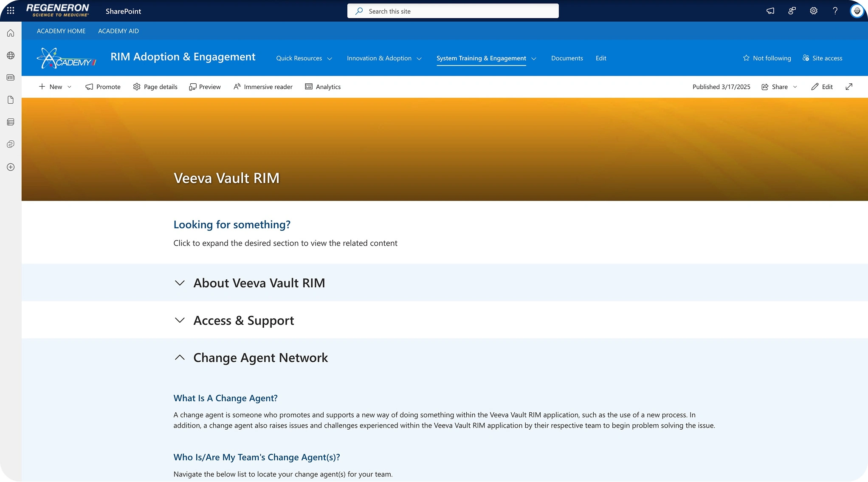Toggle Not following star
Screen dimensions: 868x482
[767, 58]
